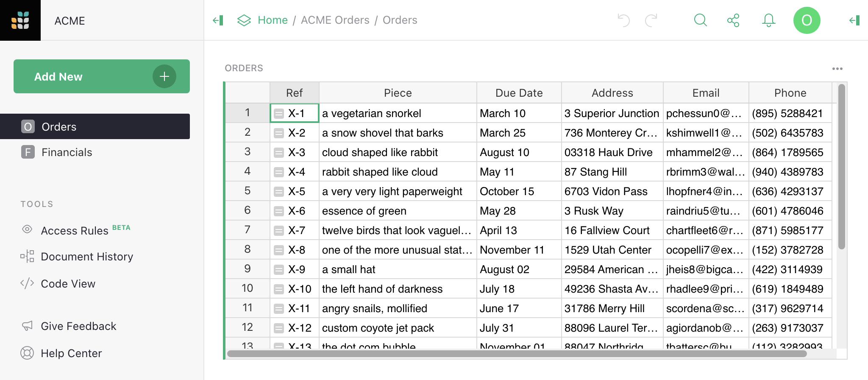Image resolution: width=868 pixels, height=380 pixels.
Task: Open the share document icon
Action: tap(733, 20)
